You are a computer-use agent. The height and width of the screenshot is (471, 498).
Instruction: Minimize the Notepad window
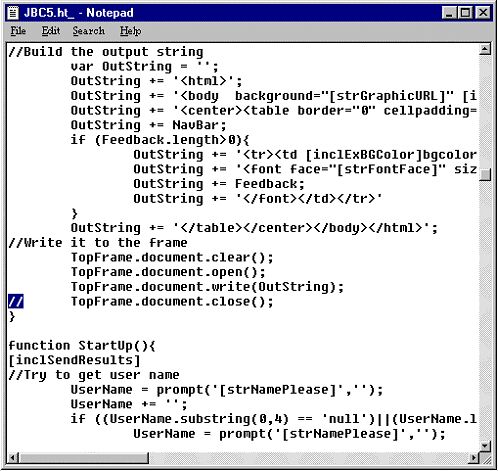coord(449,13)
